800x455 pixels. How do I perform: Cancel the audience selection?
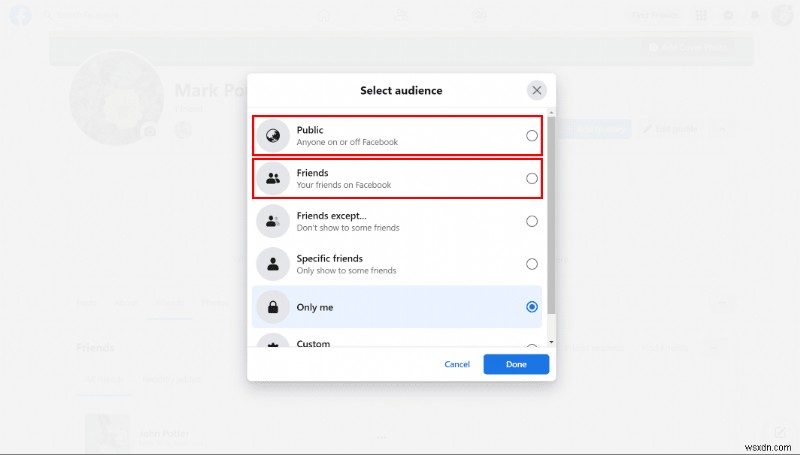(457, 364)
